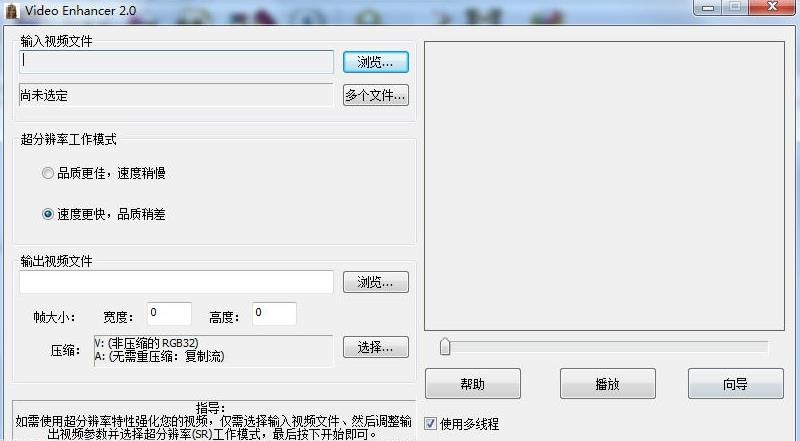The height and width of the screenshot is (441, 800).
Task: Open compression settings via 选择 button
Action: [x=376, y=347]
